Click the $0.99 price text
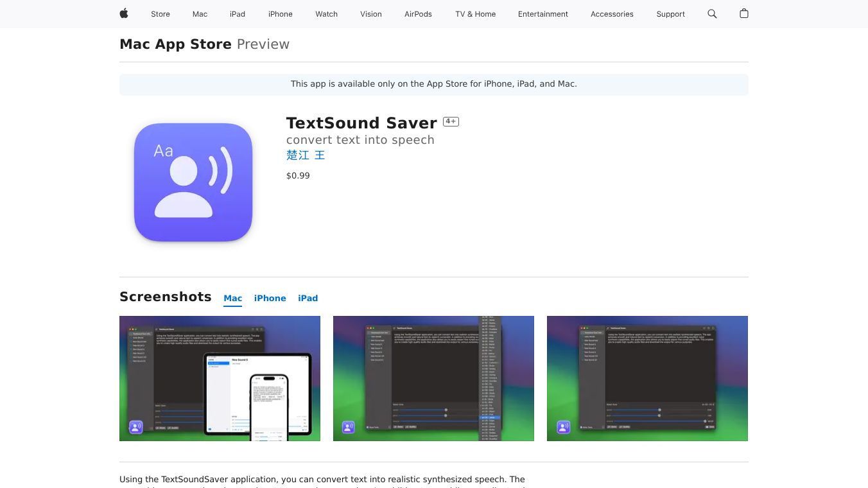Screen dimensions: 868x488 pos(298,176)
